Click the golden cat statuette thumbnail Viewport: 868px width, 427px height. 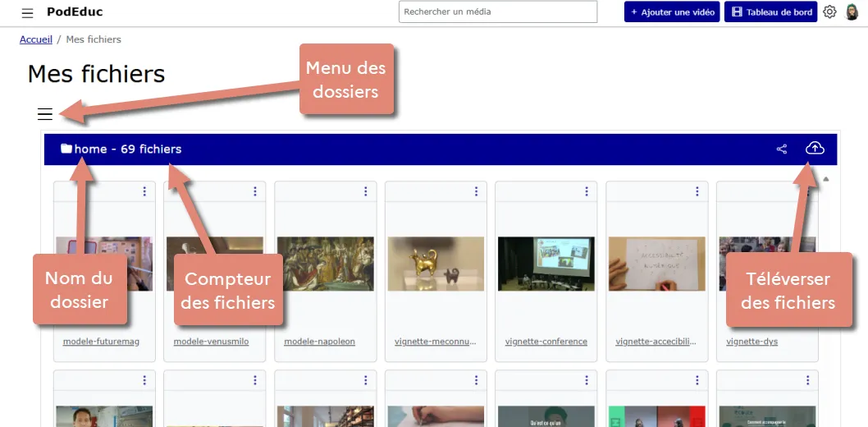tap(436, 264)
